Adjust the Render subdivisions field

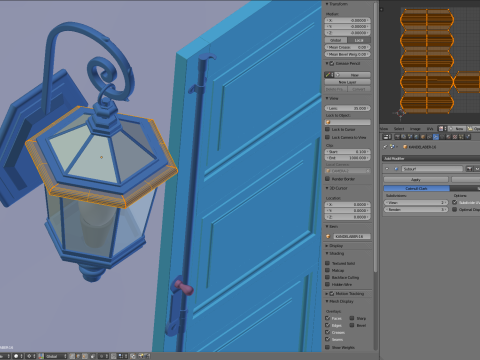click(416, 210)
